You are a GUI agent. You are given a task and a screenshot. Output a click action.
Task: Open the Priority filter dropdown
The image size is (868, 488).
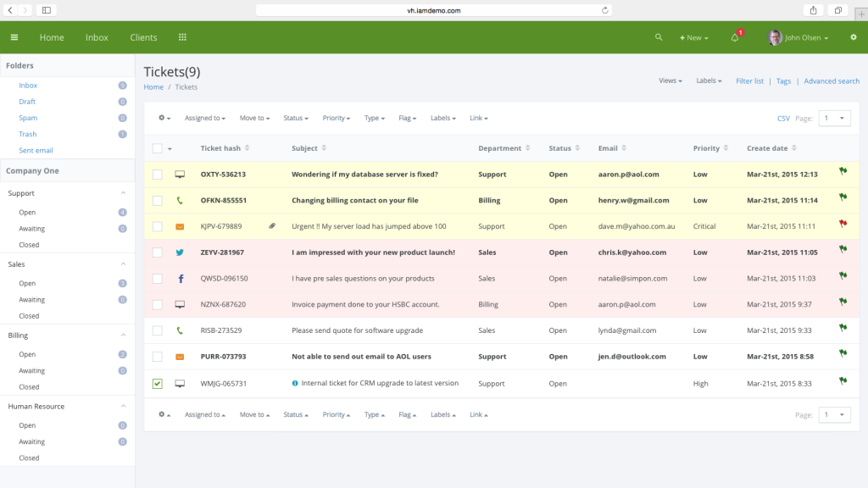coord(334,118)
